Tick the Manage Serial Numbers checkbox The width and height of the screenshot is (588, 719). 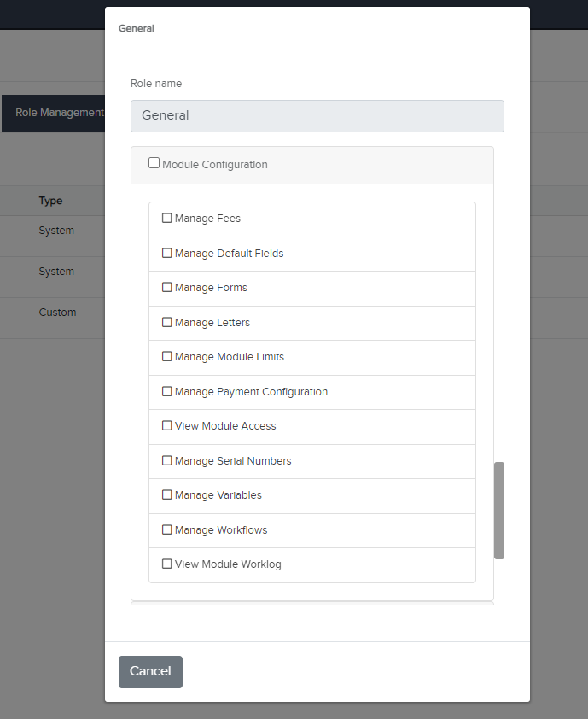167,461
